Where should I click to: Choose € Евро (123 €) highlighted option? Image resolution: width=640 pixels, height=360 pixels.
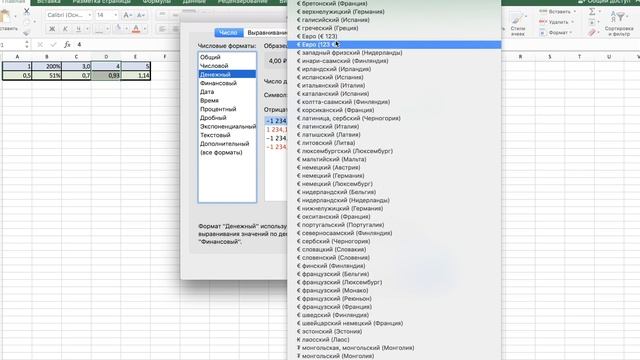tap(394, 44)
